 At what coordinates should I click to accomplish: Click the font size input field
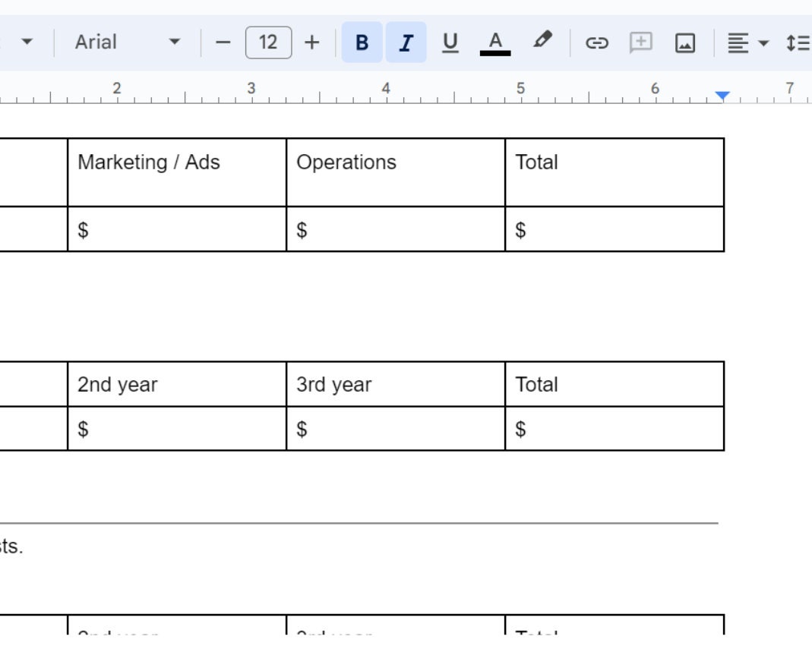click(267, 43)
